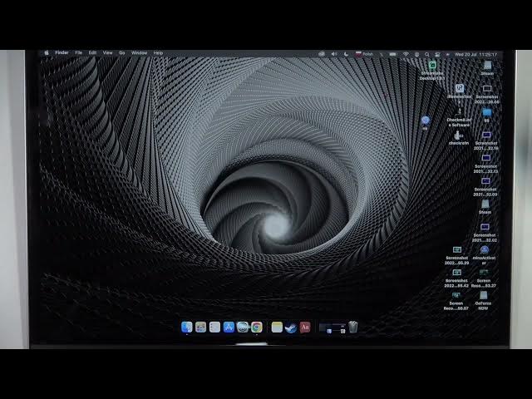Open the Window menu

click(139, 53)
